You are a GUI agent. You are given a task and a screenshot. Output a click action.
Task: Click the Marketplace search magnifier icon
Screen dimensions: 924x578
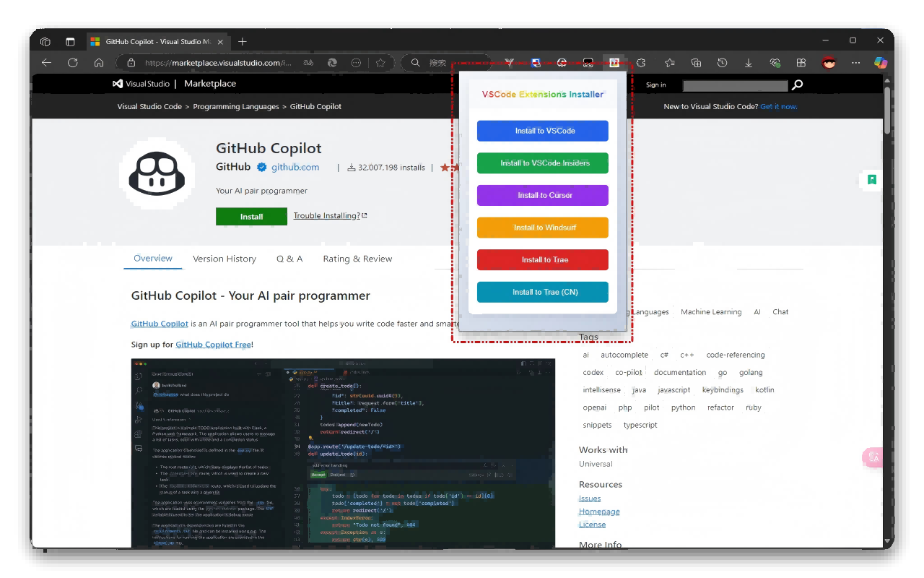[x=797, y=85]
